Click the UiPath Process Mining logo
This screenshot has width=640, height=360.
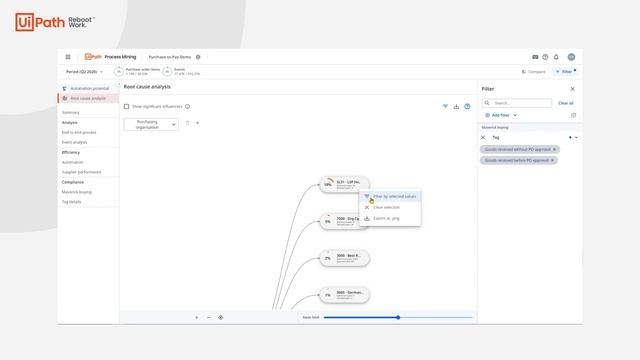click(x=110, y=57)
